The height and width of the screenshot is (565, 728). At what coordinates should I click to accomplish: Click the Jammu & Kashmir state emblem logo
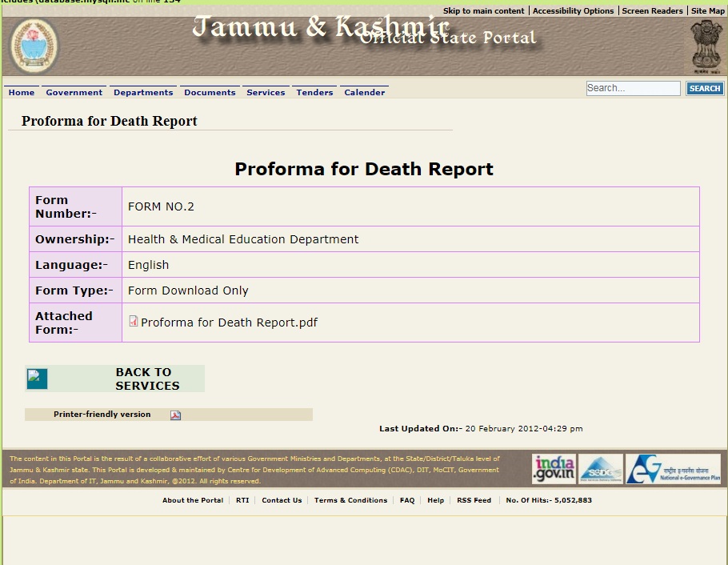[x=34, y=46]
